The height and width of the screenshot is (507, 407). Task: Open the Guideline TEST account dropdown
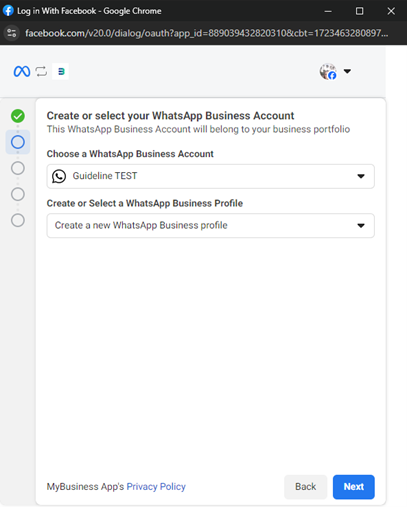tap(210, 176)
